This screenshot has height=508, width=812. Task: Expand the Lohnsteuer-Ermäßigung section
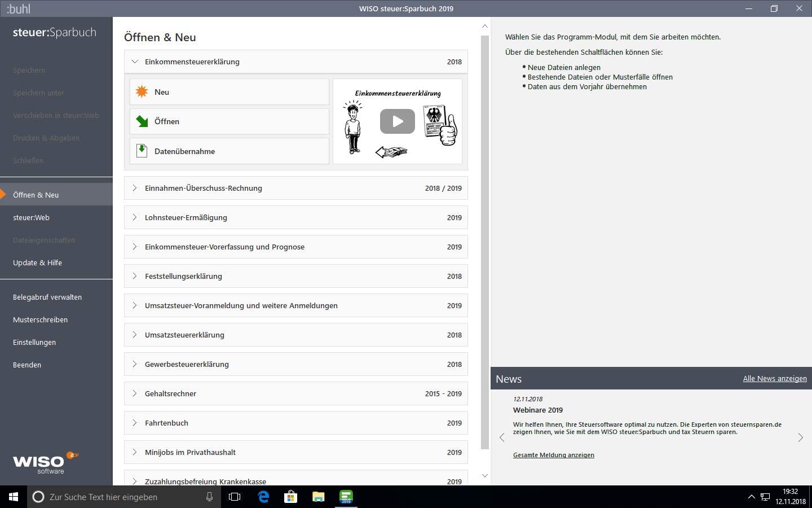(135, 217)
